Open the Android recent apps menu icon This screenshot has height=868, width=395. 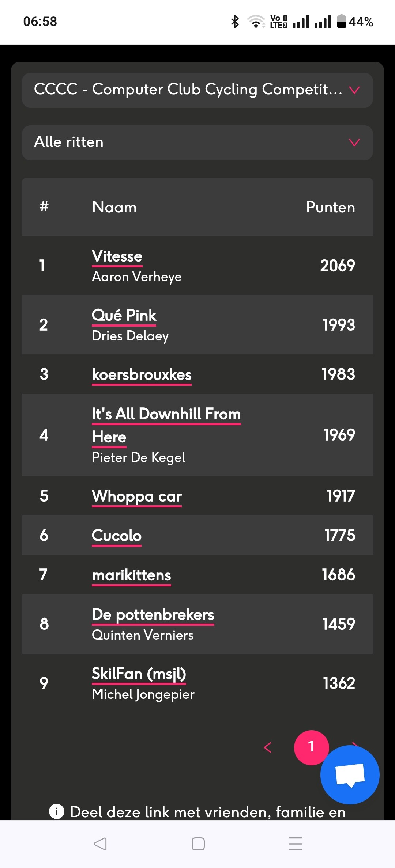pos(296,844)
